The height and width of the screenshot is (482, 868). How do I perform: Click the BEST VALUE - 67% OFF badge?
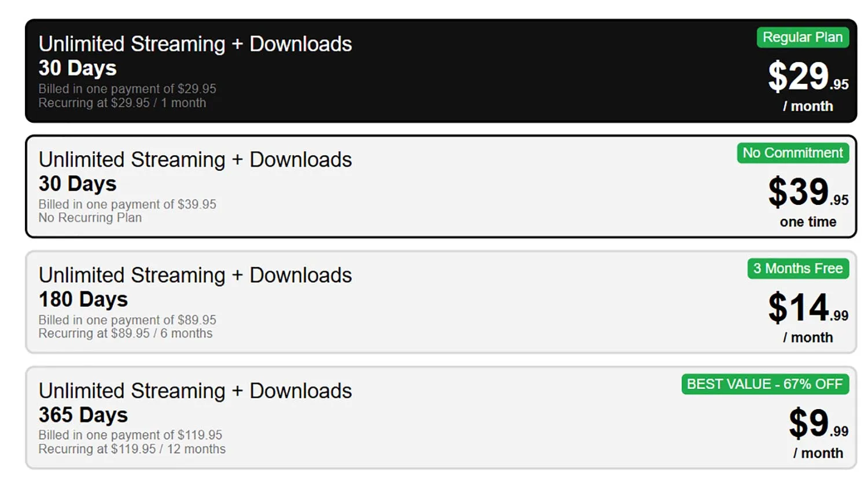tap(765, 384)
